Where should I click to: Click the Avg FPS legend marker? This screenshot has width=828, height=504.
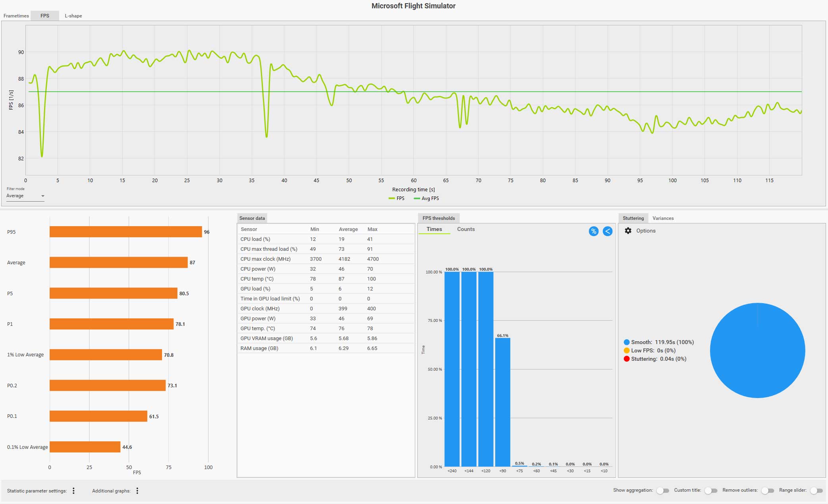pyautogui.click(x=417, y=198)
